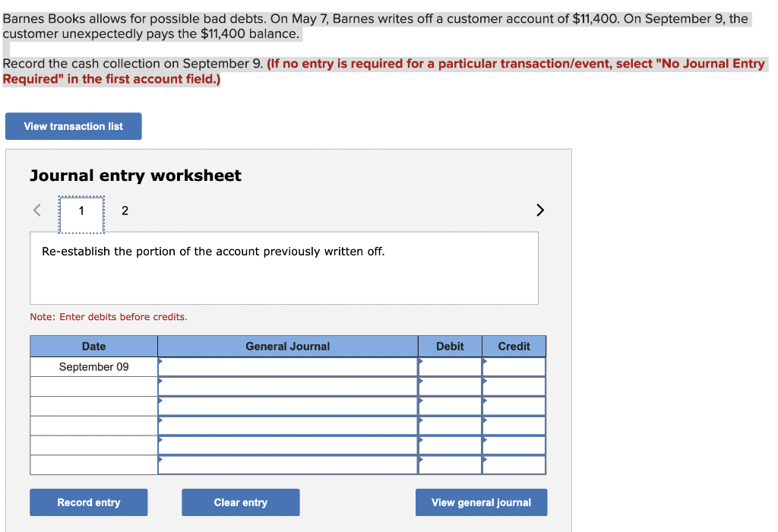Click the Date column header
Image resolution: width=778 pixels, height=532 pixels.
pyautogui.click(x=93, y=347)
